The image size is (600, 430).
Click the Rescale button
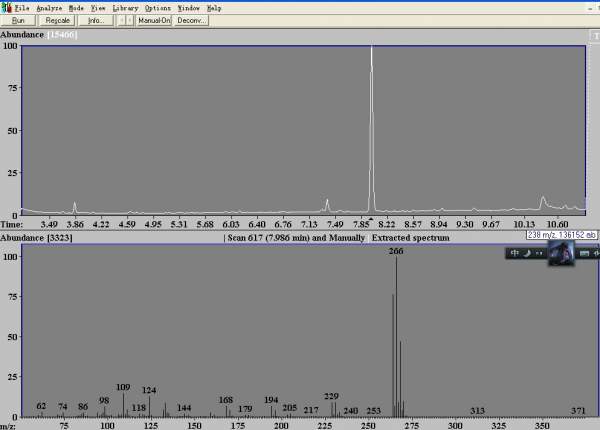click(57, 20)
